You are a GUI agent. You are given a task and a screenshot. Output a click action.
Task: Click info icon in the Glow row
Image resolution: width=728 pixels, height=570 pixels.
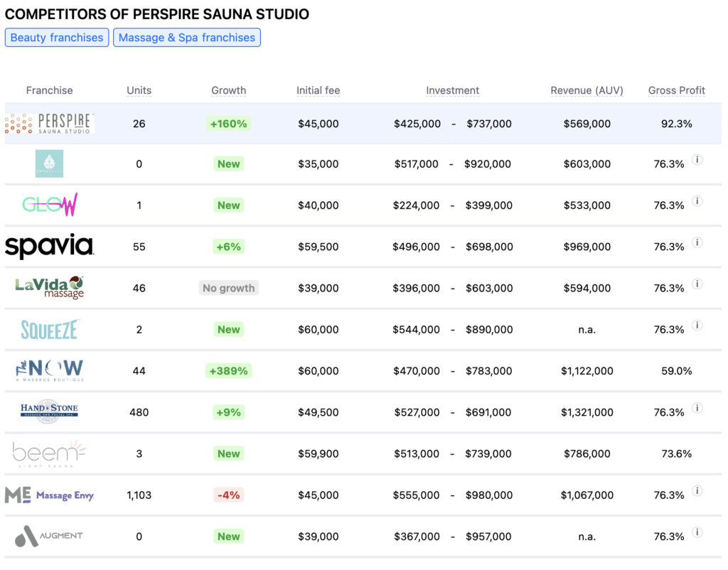tap(697, 201)
